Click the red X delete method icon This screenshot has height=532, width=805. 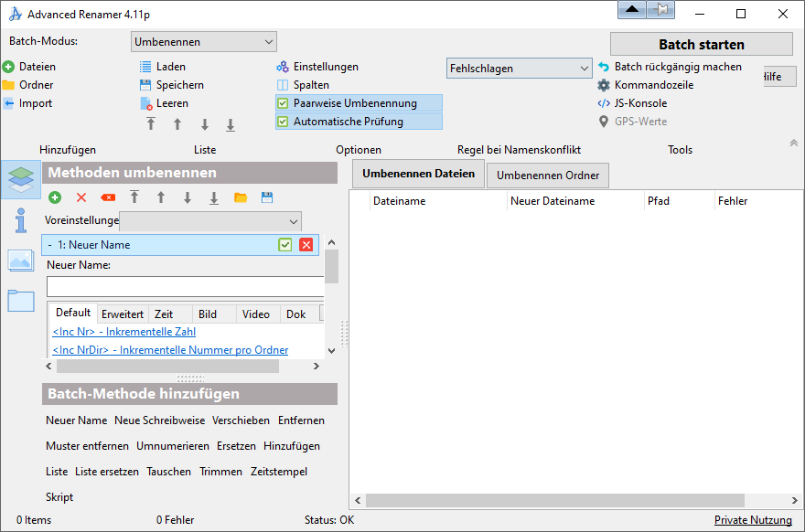pyautogui.click(x=81, y=197)
